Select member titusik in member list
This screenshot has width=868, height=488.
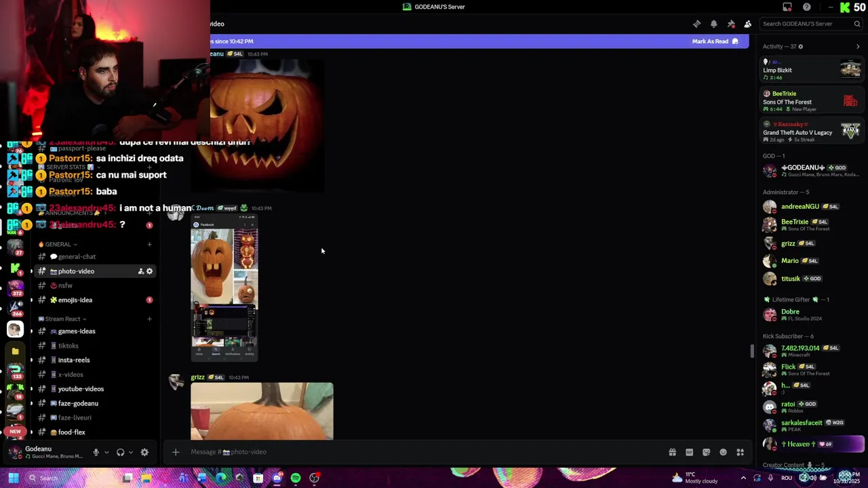tap(810, 279)
